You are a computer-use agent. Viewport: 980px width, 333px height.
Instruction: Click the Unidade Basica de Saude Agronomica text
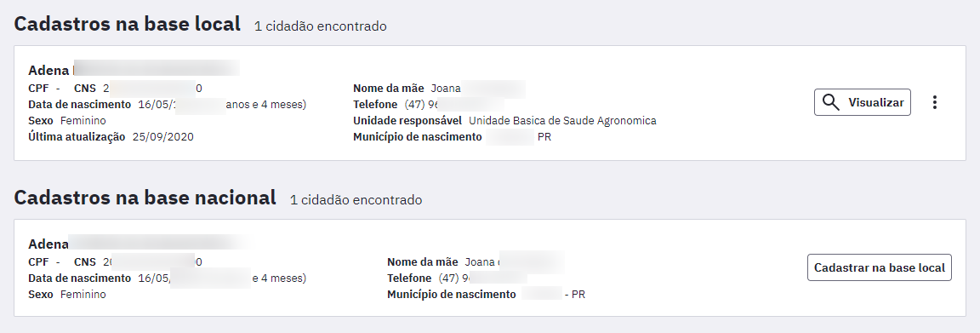point(562,121)
